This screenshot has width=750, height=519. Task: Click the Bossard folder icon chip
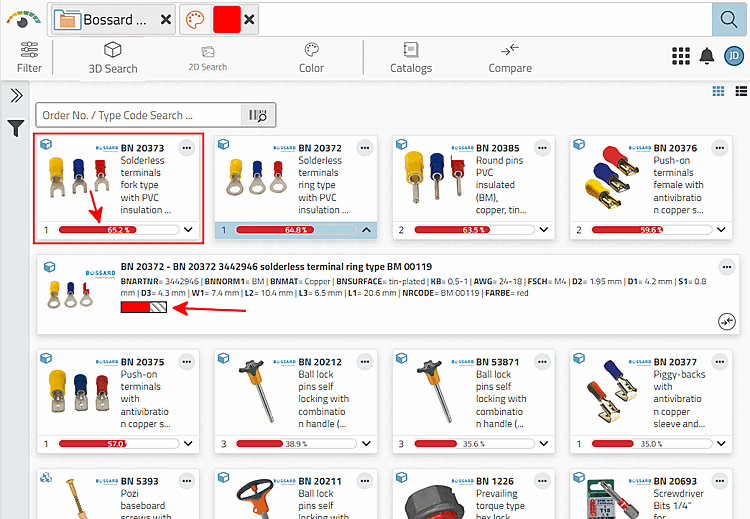tap(67, 20)
